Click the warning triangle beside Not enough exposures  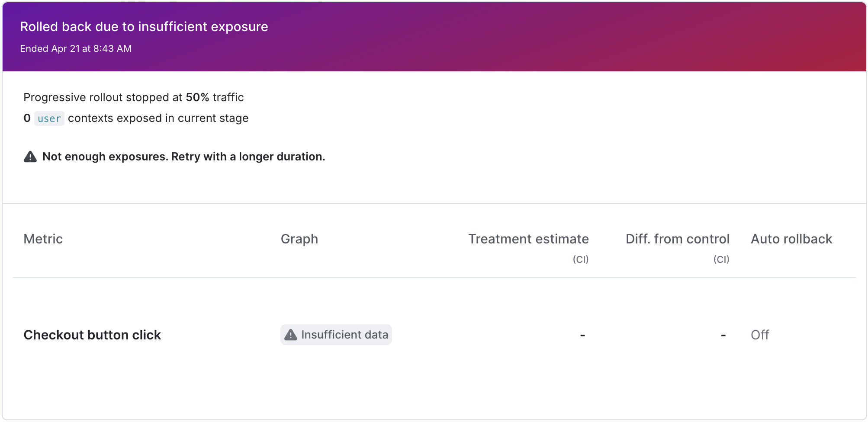point(30,157)
